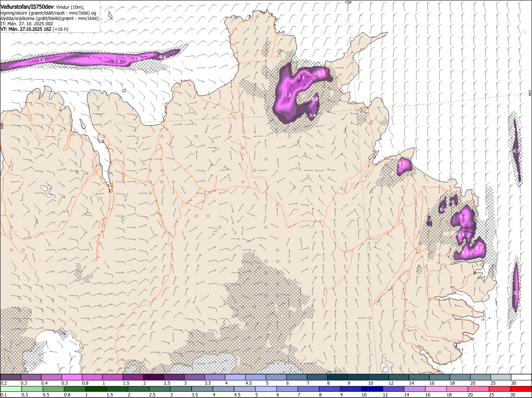Click the lower legend swatch between 0.5 and 0.8
The image size is (532, 398).
point(53,389)
